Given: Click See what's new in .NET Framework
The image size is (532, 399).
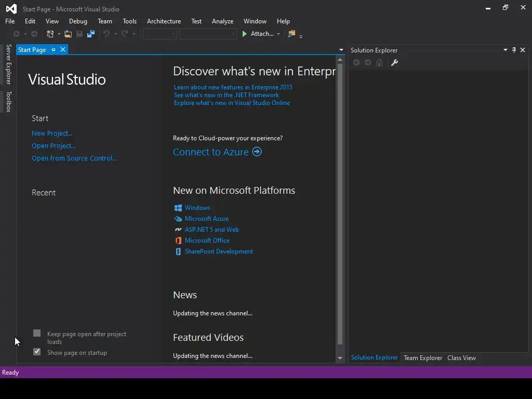Looking at the screenshot, I should coord(227,95).
